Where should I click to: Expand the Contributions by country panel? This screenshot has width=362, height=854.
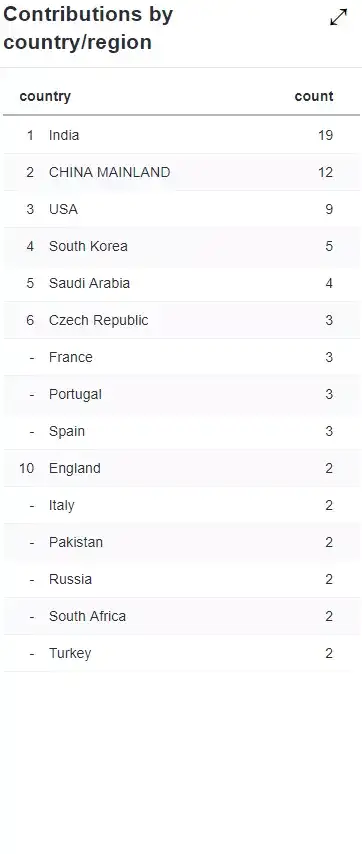pos(339,17)
